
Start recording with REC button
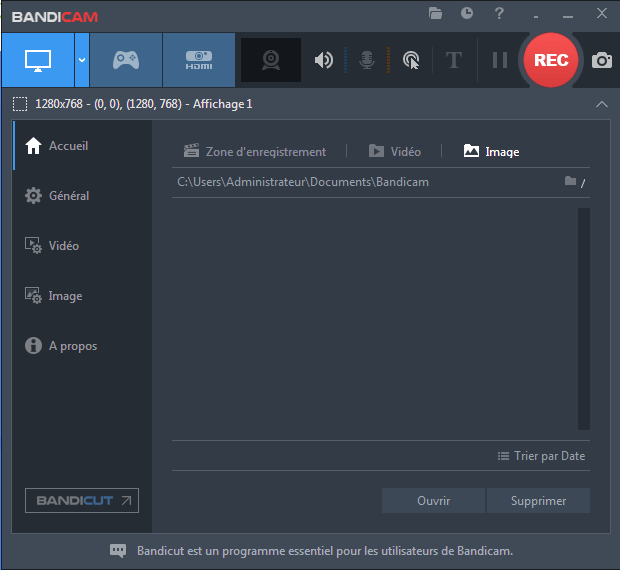(x=551, y=60)
